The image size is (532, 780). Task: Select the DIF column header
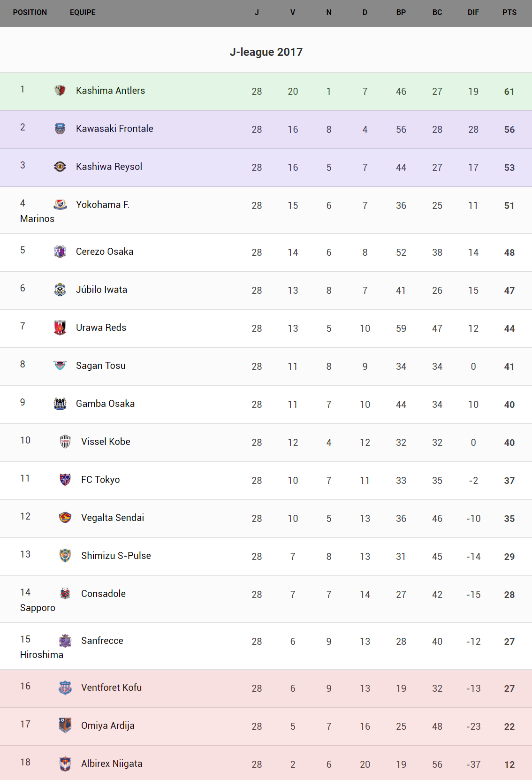(473, 13)
